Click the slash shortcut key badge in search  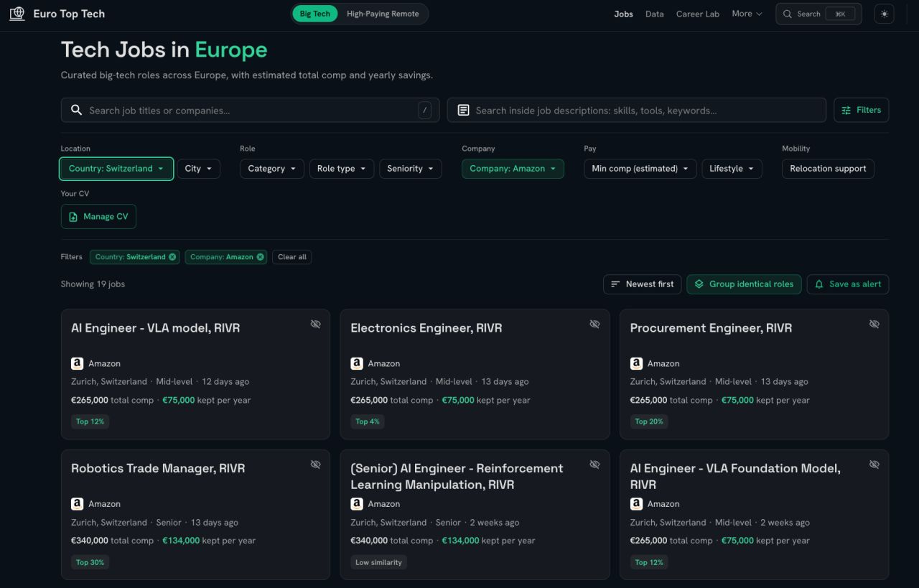pos(425,110)
